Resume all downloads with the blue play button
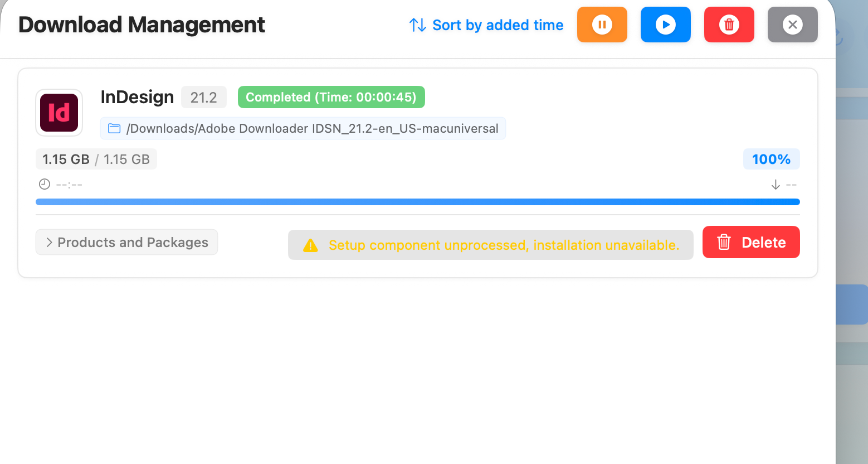 (665, 25)
